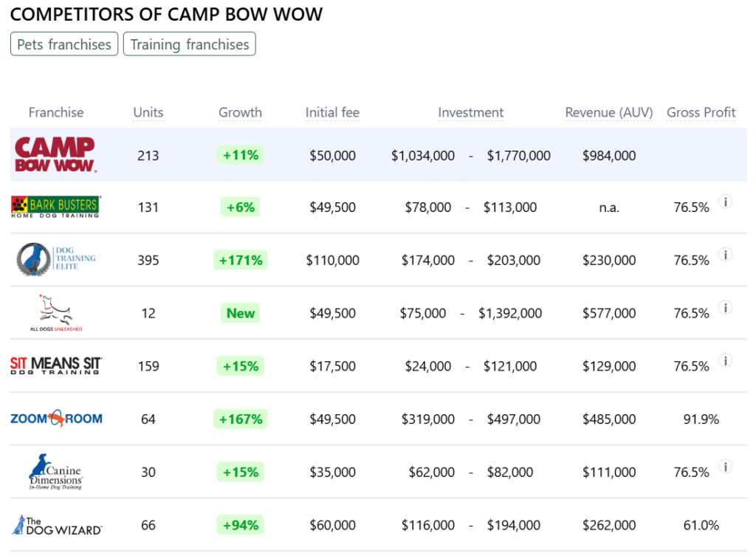Click the 61.0% gross profit value
Viewport: 756px width, 556px height.
[x=701, y=525]
